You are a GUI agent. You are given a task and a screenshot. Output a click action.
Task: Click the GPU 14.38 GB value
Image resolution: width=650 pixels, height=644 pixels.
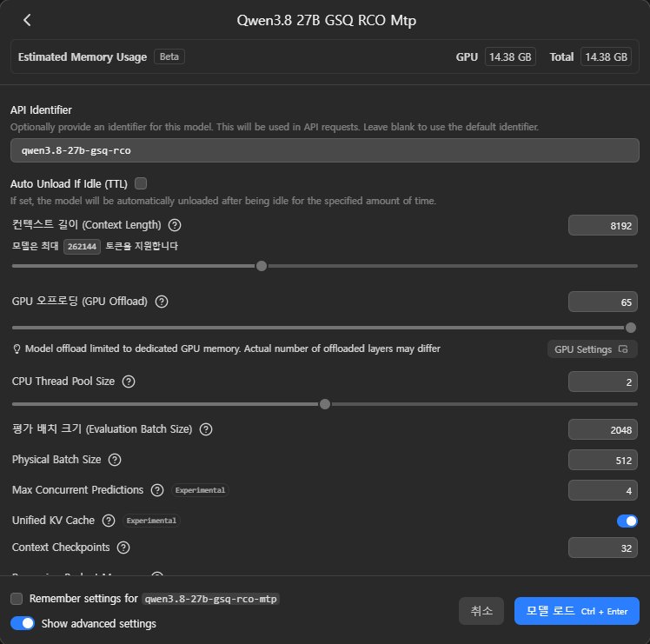(510, 56)
